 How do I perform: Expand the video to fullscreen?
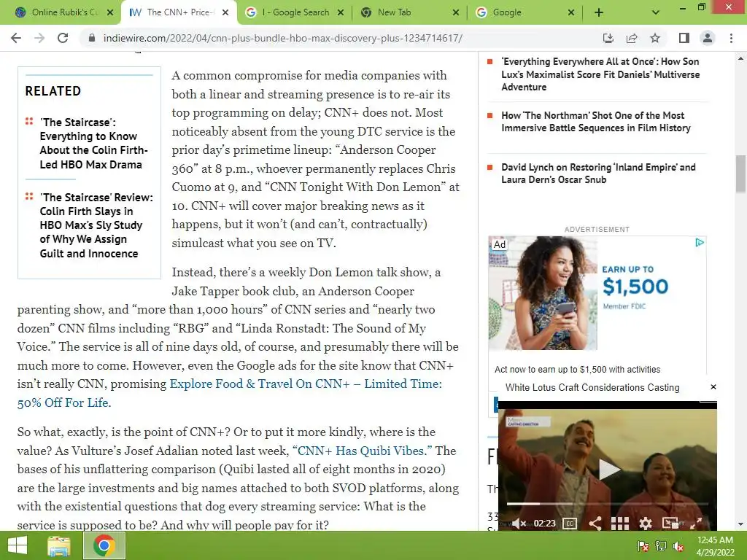[695, 524]
